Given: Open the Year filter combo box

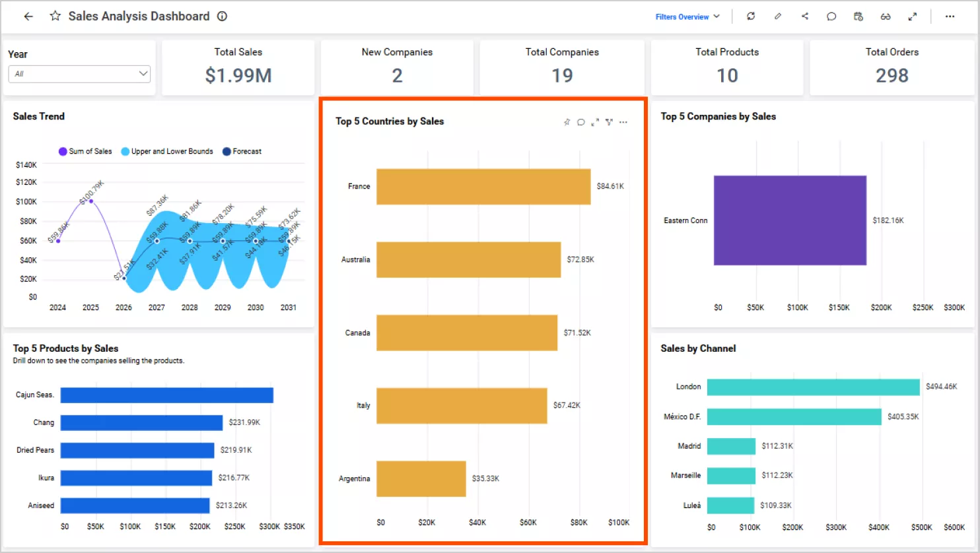Looking at the screenshot, I should coord(79,74).
